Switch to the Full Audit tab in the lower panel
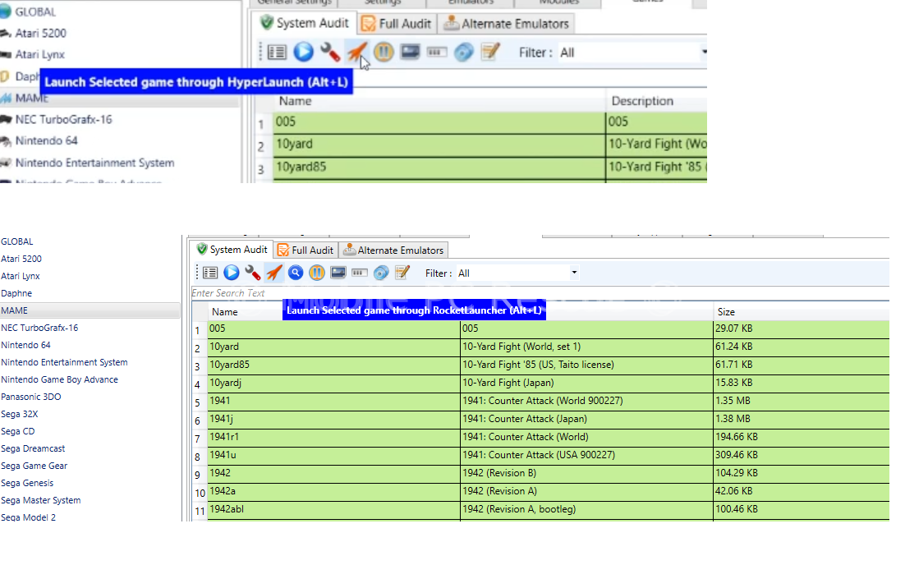This screenshot has width=905, height=588. (305, 250)
